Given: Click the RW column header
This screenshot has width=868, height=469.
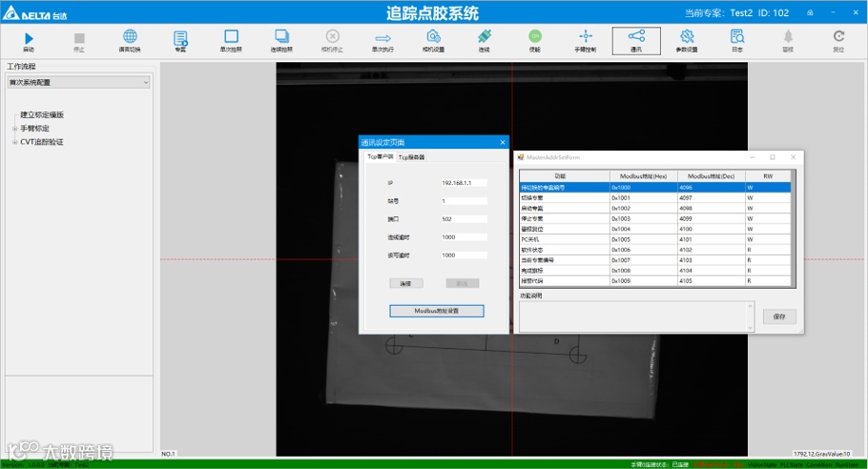Looking at the screenshot, I should point(768,175).
